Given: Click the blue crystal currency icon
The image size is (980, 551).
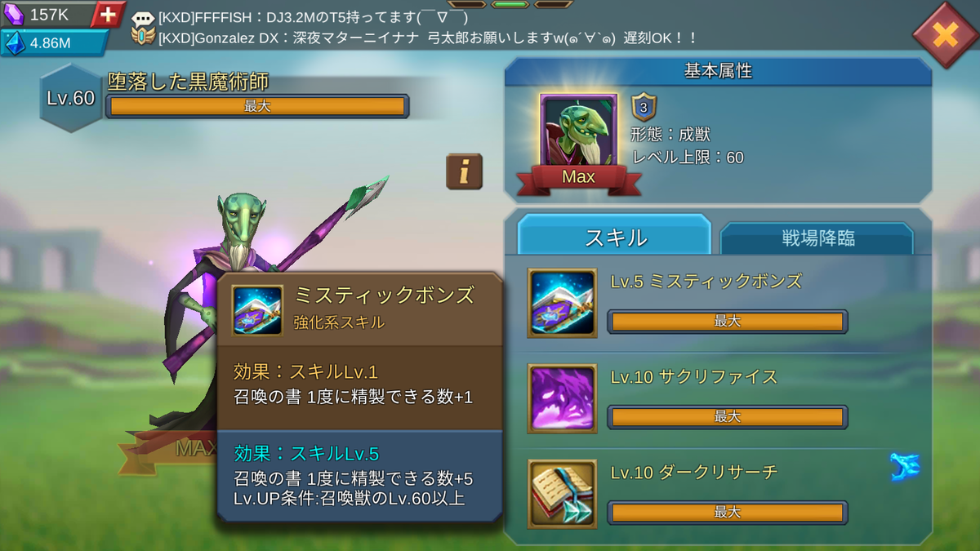Looking at the screenshot, I should pos(14,43).
